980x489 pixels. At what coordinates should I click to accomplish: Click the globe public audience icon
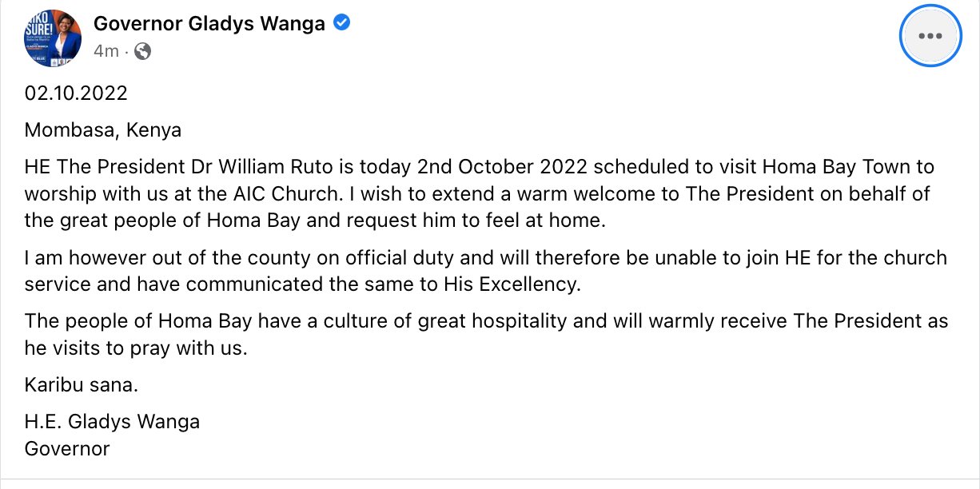pyautogui.click(x=143, y=52)
